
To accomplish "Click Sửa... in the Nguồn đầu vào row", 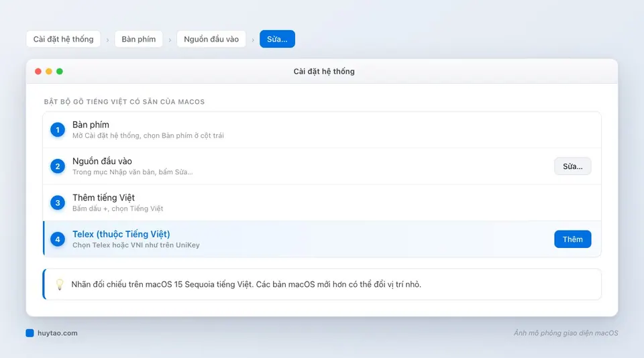I will [x=572, y=166].
